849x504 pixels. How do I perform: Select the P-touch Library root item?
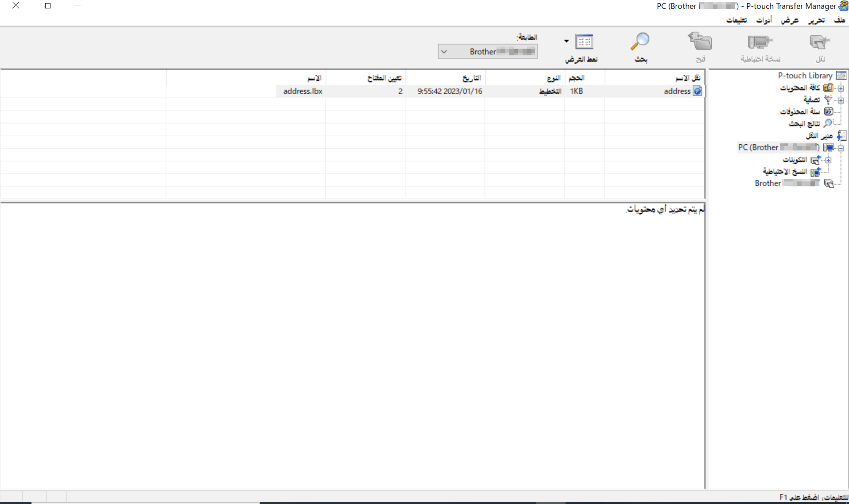coord(805,76)
